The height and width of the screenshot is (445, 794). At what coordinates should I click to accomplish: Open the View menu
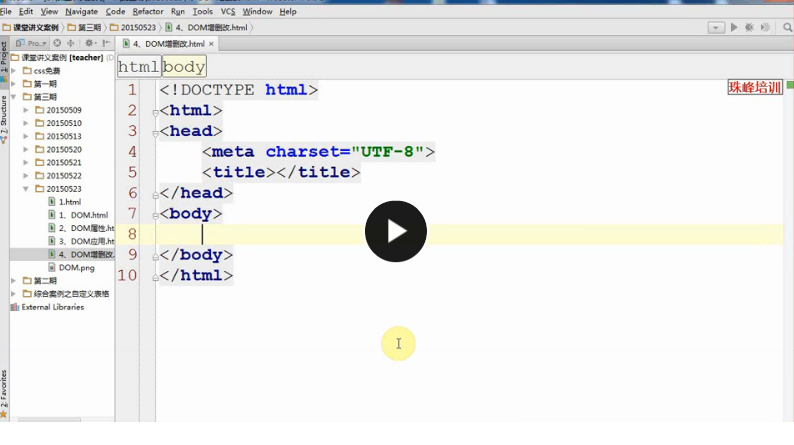(49, 11)
